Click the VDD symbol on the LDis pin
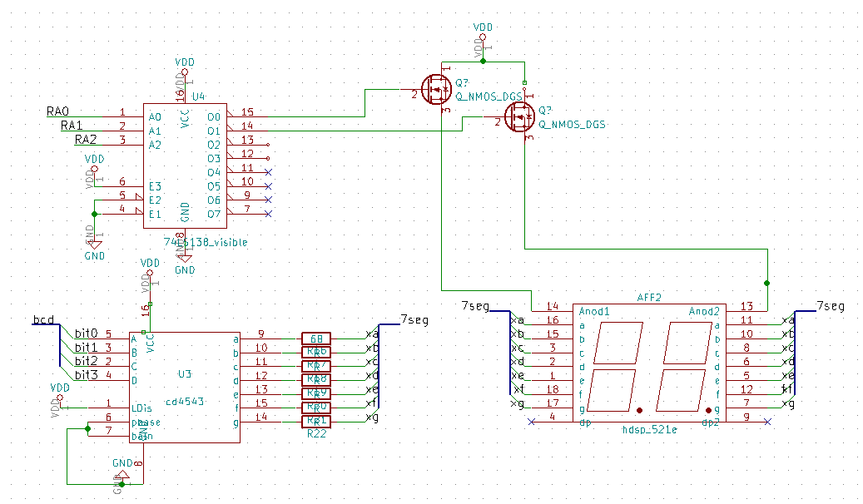The image size is (863, 504). point(60,398)
